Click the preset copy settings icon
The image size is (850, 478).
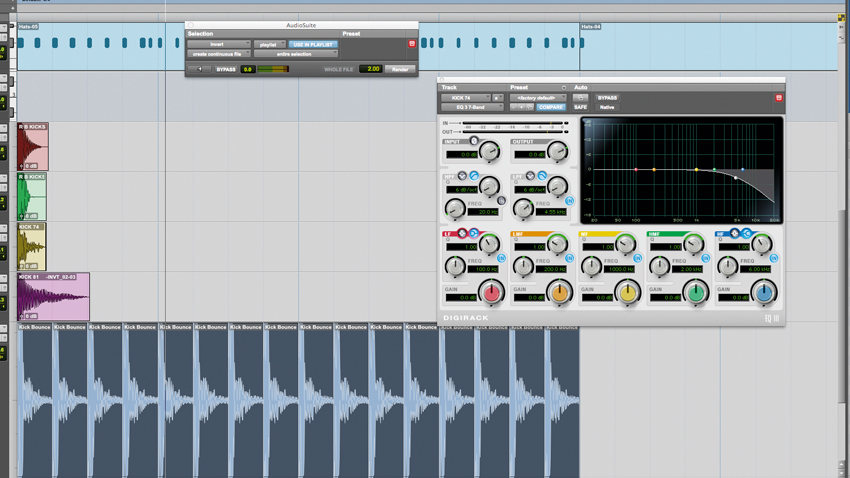[530, 107]
